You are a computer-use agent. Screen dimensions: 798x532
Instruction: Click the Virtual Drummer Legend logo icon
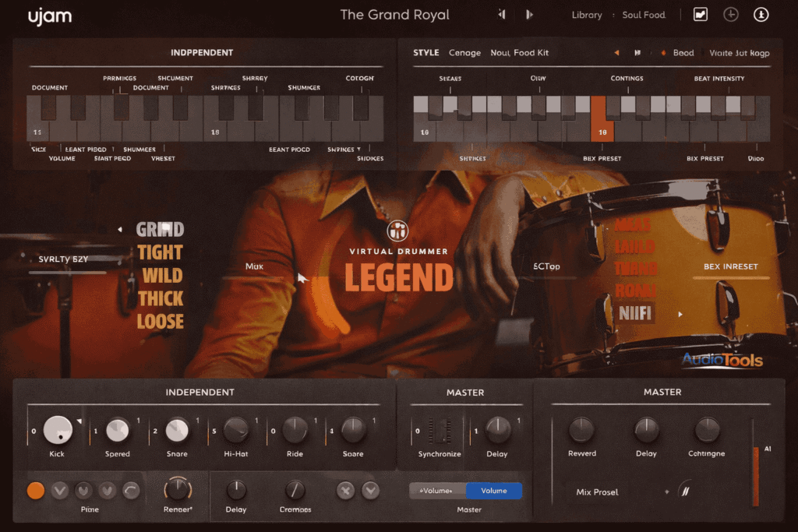pos(398,231)
